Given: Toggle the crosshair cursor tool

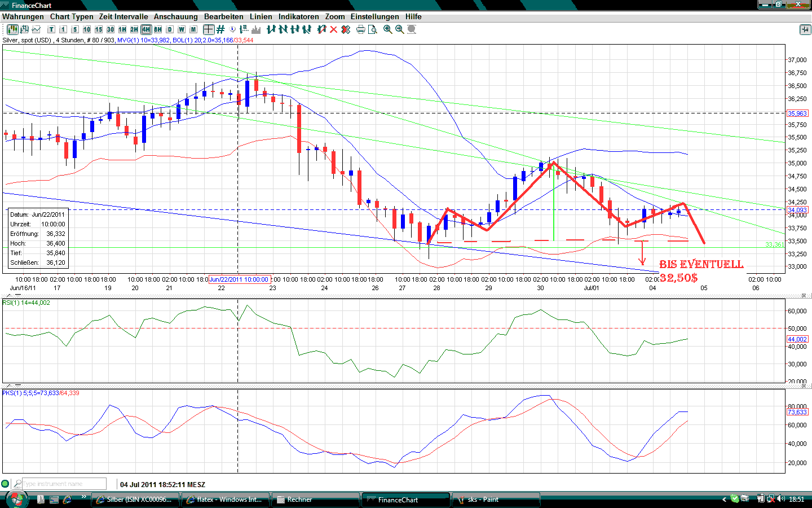Looking at the screenshot, I should (x=209, y=29).
